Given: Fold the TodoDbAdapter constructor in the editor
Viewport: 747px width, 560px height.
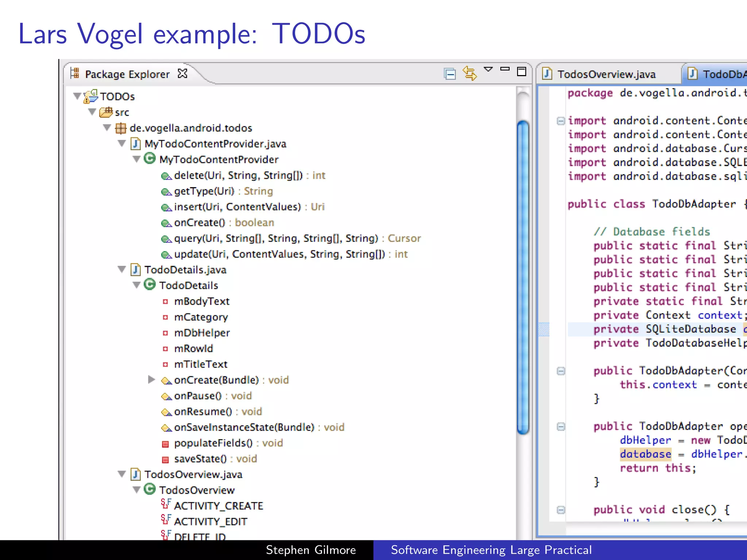Looking at the screenshot, I should point(561,371).
